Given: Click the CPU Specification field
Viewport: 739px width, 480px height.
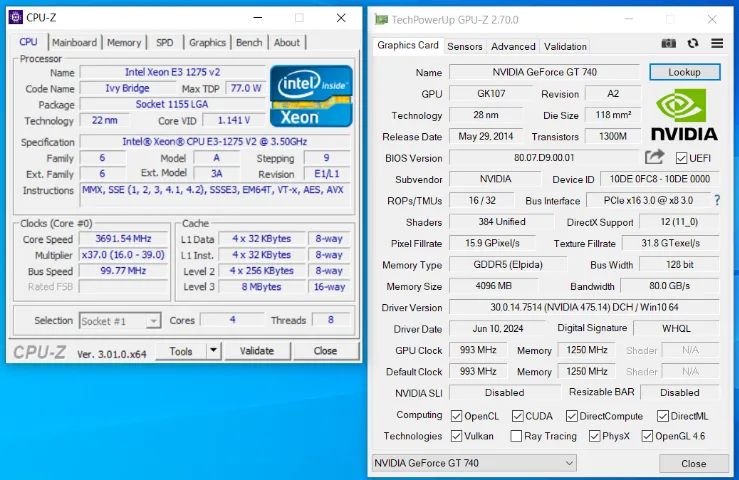Looking at the screenshot, I should [215, 141].
